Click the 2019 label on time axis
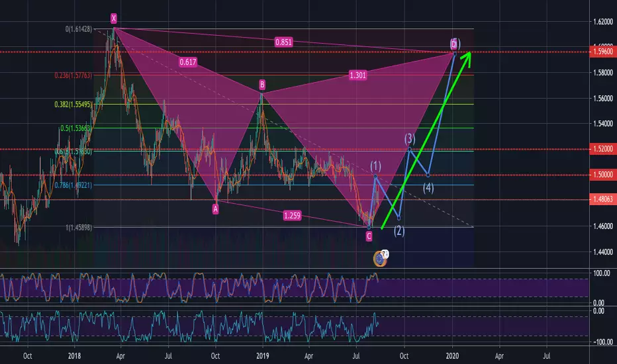Screen dimensions: 617x364 (x=262, y=356)
